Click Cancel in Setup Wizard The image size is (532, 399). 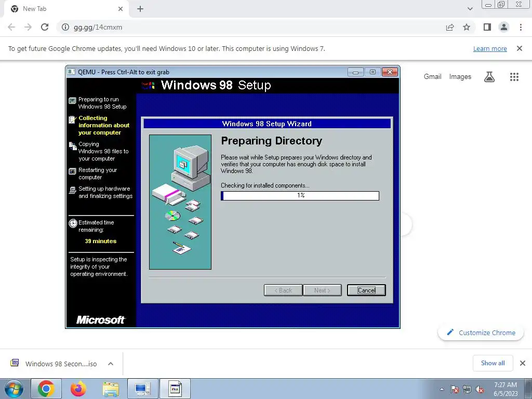tap(366, 290)
